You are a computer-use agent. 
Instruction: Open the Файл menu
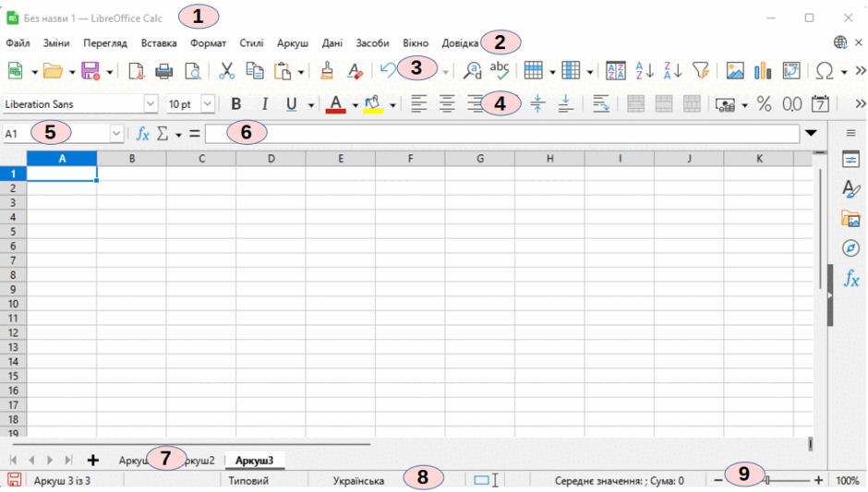[x=18, y=43]
